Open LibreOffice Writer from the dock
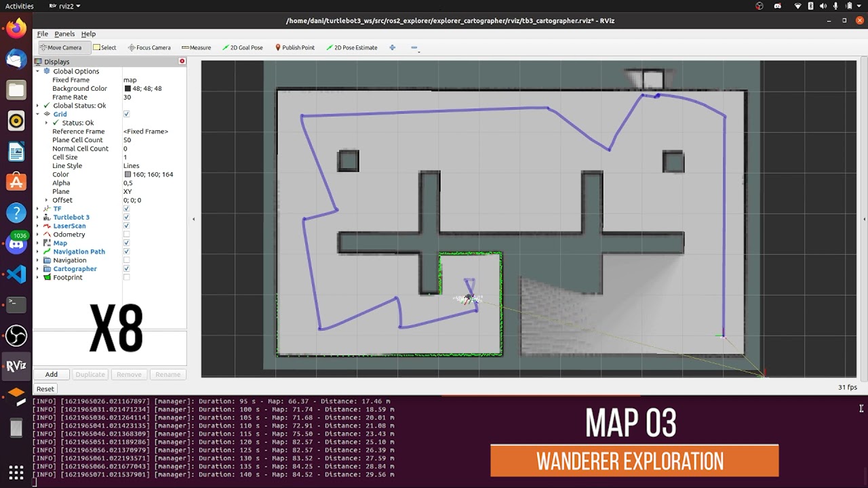The width and height of the screenshot is (868, 488). (x=16, y=151)
